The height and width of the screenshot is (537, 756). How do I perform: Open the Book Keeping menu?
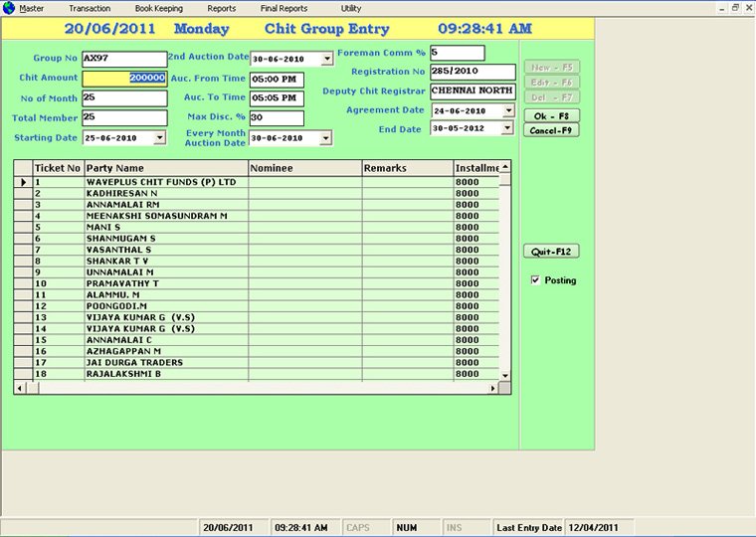click(159, 8)
